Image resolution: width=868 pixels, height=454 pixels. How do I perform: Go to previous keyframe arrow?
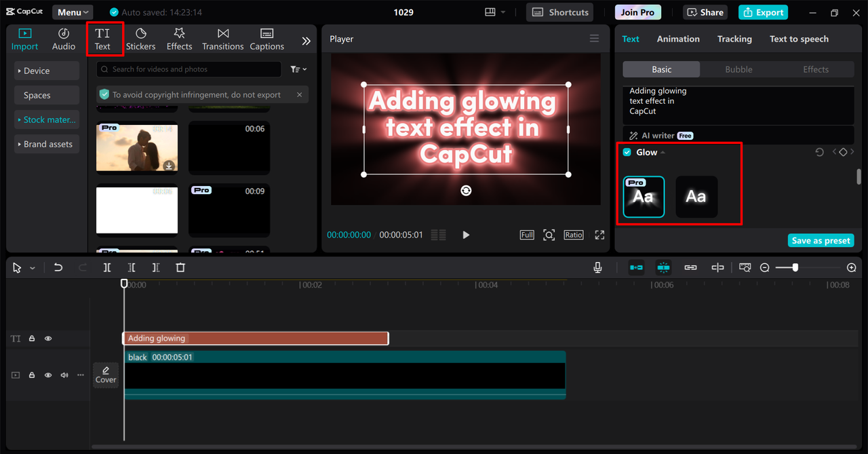[x=835, y=153]
